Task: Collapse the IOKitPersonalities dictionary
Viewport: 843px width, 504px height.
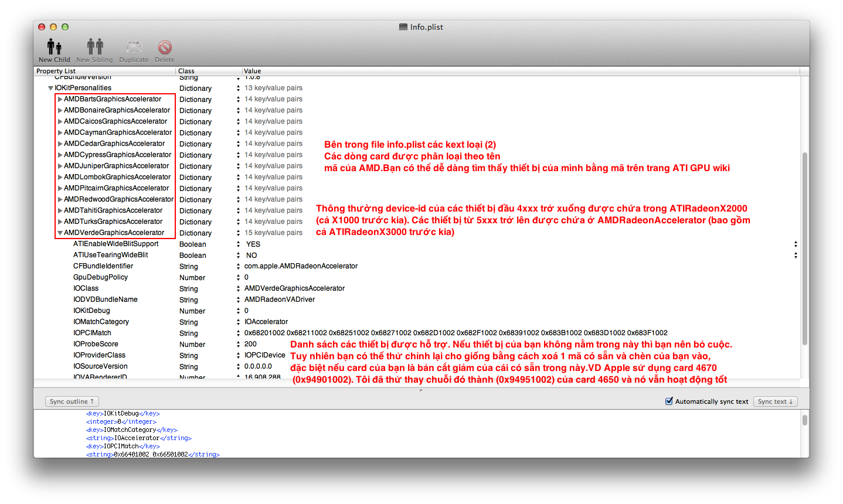Action: click(x=50, y=88)
